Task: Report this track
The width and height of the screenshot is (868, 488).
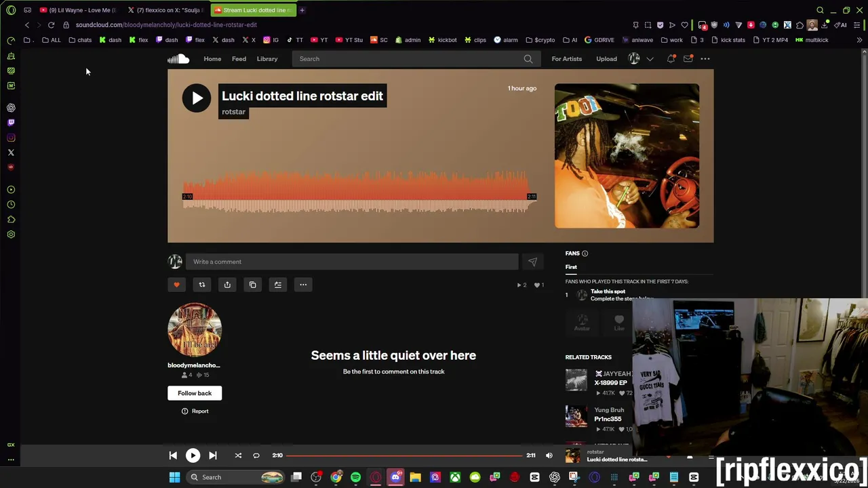Action: 195,411
